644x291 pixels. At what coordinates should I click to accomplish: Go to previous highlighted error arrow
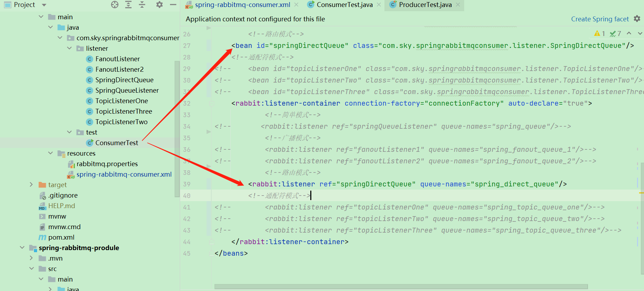[629, 33]
